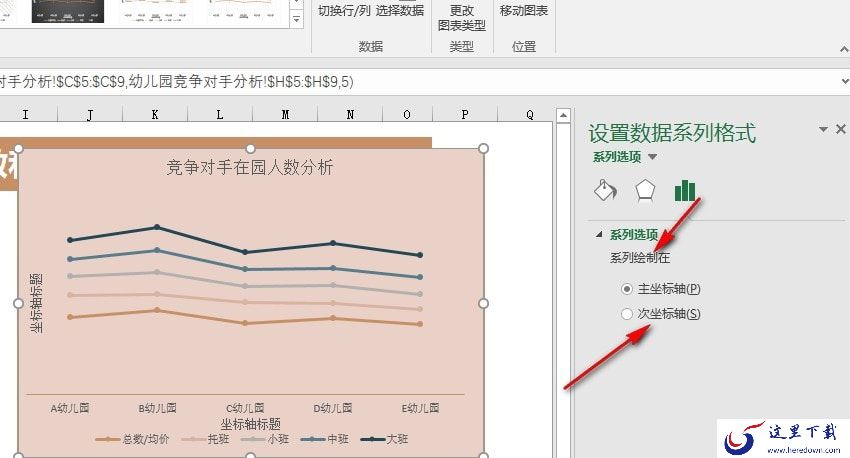Click axis label C幼儿园
850x458 pixels.
point(245,408)
